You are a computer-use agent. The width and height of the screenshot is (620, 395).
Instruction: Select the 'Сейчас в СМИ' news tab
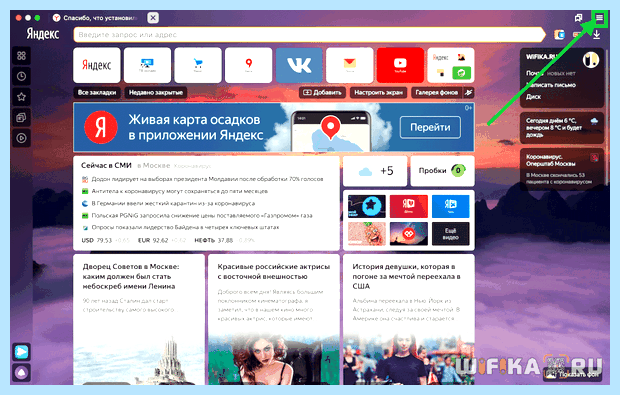coord(106,165)
